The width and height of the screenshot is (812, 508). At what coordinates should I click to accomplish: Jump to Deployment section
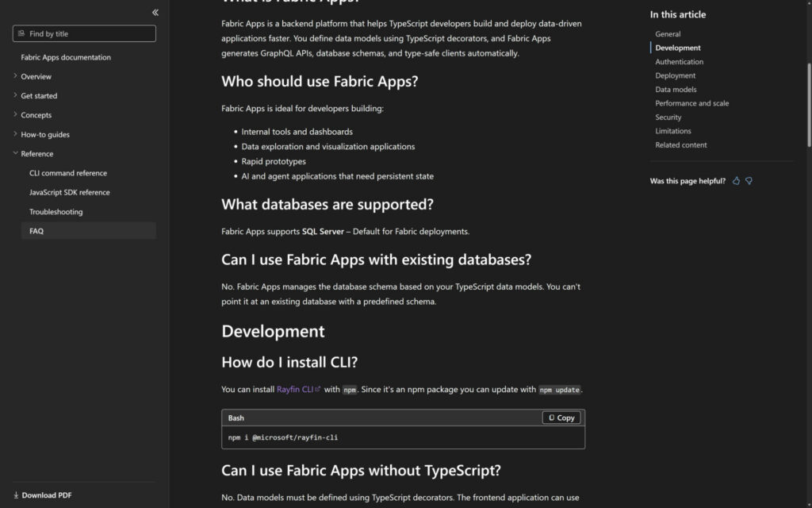click(x=676, y=75)
